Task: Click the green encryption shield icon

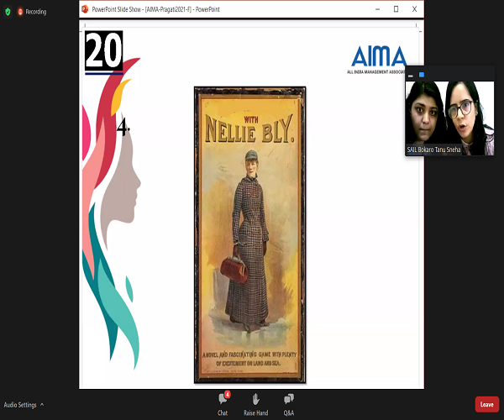Action: click(8, 12)
